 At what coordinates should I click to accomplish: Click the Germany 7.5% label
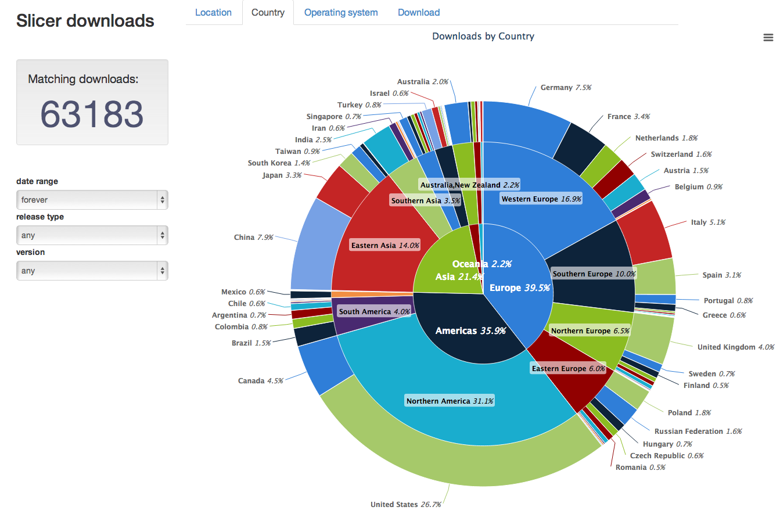click(x=566, y=88)
